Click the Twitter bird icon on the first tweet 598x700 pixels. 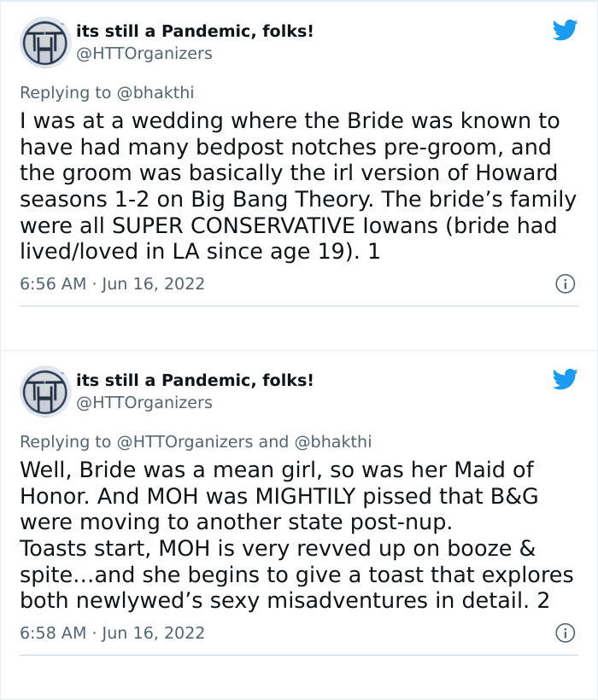[x=566, y=30]
